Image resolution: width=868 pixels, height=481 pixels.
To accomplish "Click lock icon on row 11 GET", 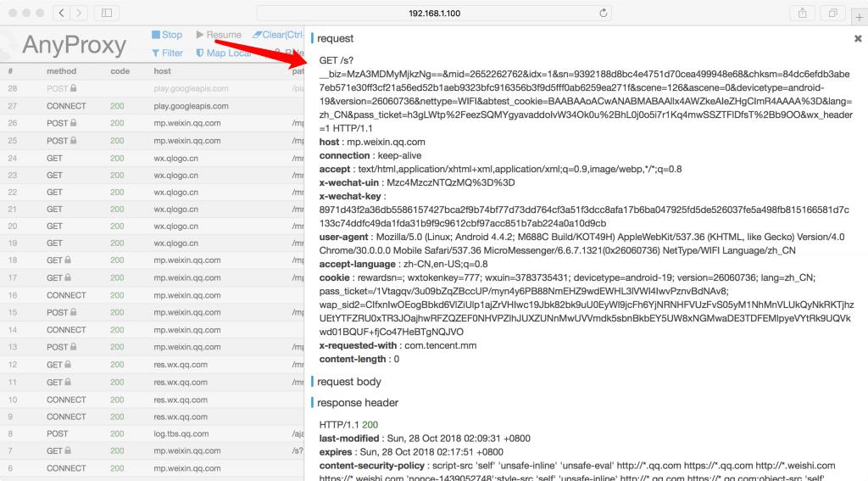I will pyautogui.click(x=68, y=382).
